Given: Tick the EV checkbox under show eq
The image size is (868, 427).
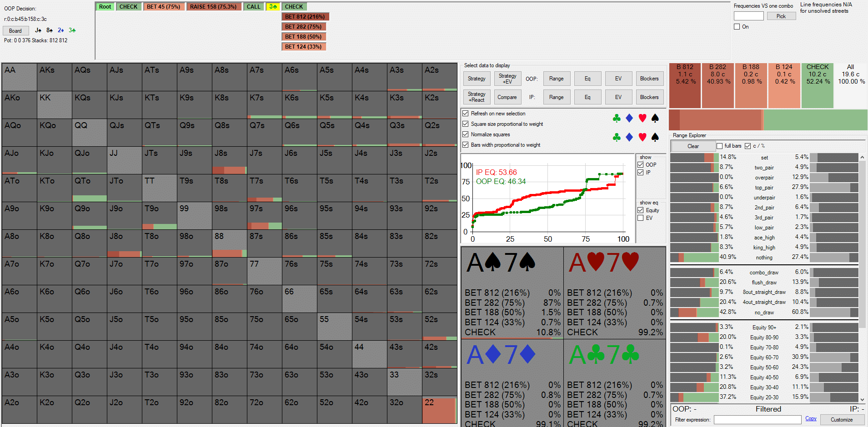Looking at the screenshot, I should 641,218.
